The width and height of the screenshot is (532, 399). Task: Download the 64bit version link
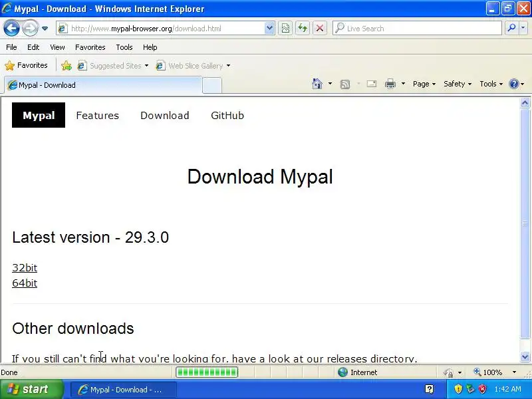tap(25, 283)
